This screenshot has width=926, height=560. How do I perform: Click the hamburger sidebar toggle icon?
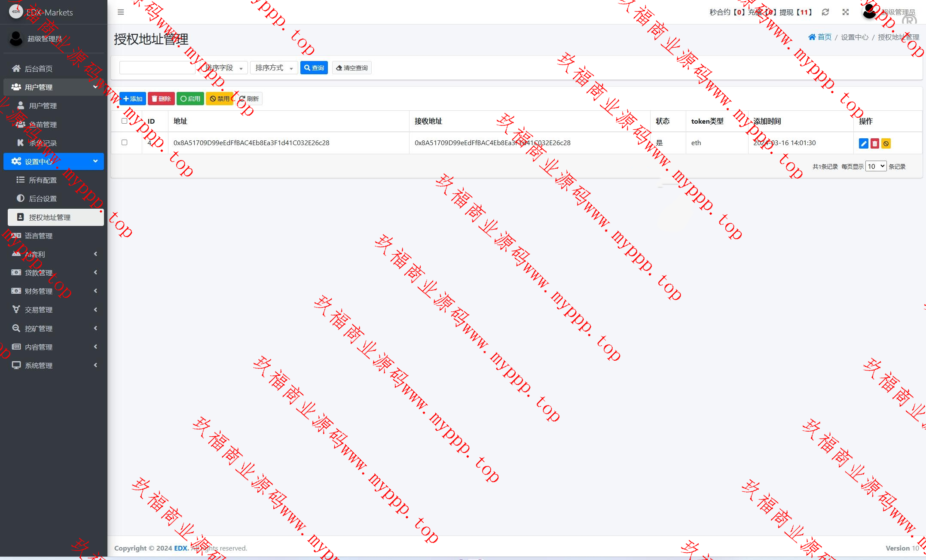[x=121, y=12]
